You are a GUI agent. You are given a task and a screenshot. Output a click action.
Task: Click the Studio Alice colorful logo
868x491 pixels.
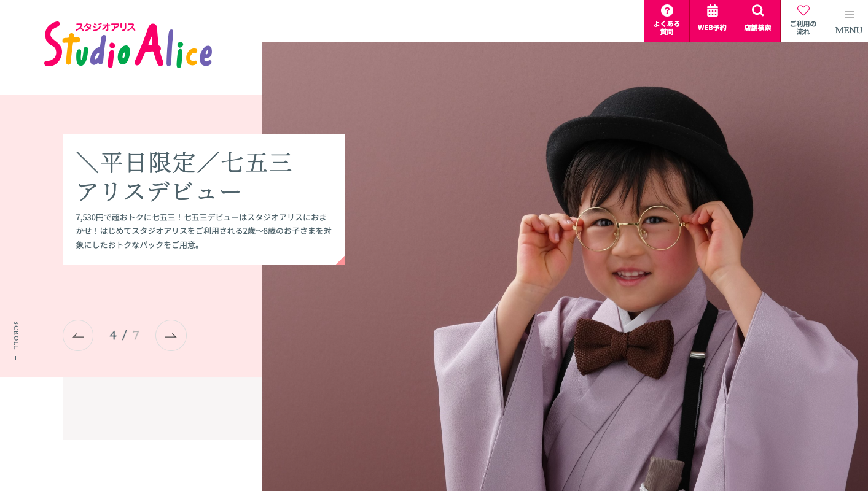click(128, 45)
